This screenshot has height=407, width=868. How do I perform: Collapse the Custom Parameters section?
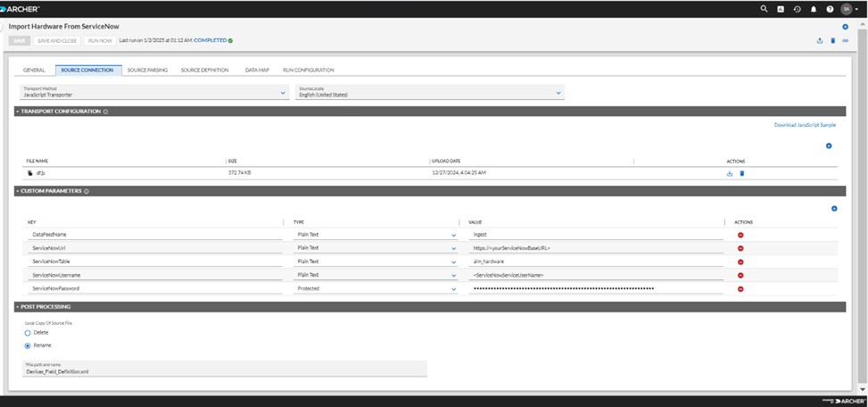point(18,191)
